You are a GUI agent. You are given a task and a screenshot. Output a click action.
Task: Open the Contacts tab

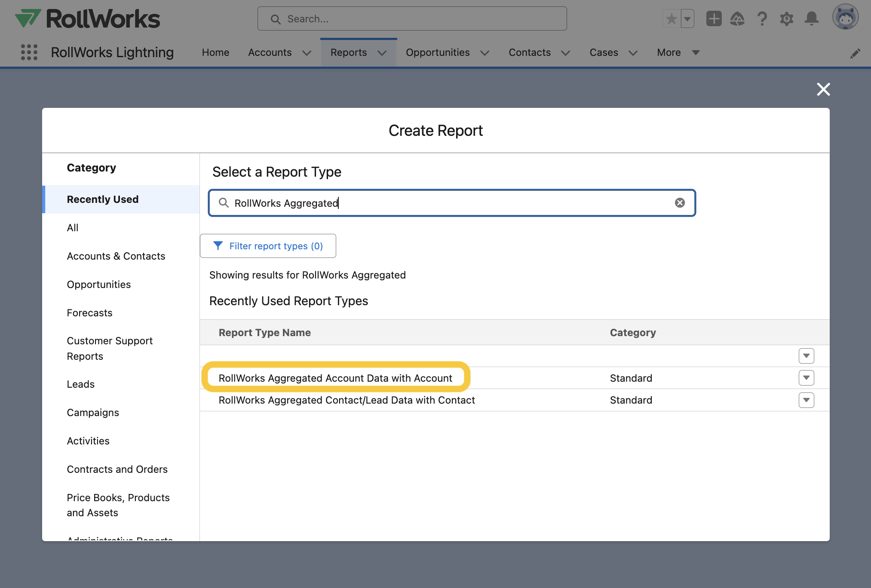coord(530,52)
